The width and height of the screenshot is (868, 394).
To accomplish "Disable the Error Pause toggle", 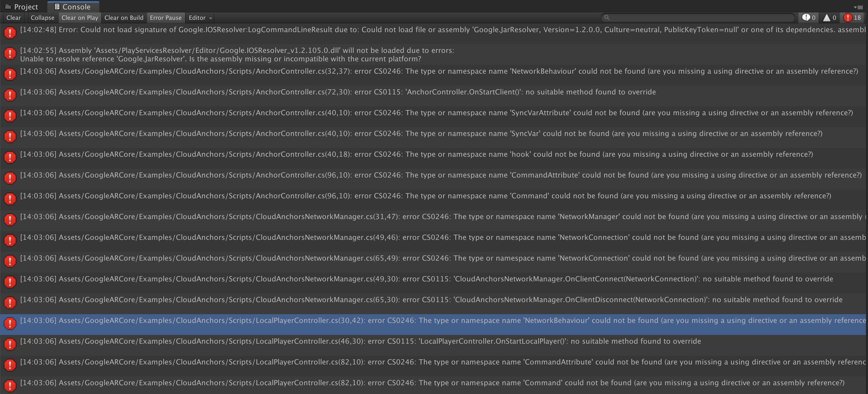I will [166, 18].
